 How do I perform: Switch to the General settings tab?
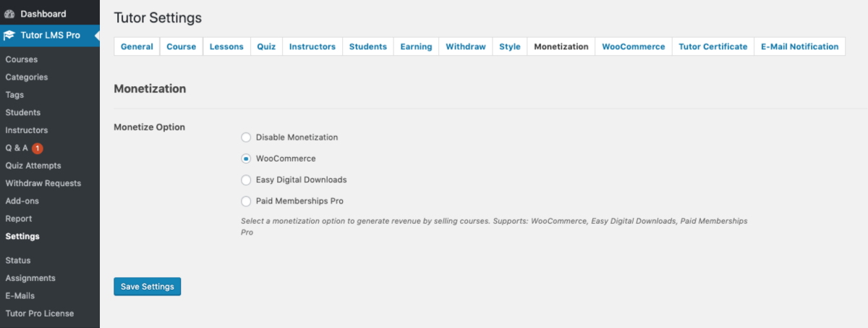137,46
